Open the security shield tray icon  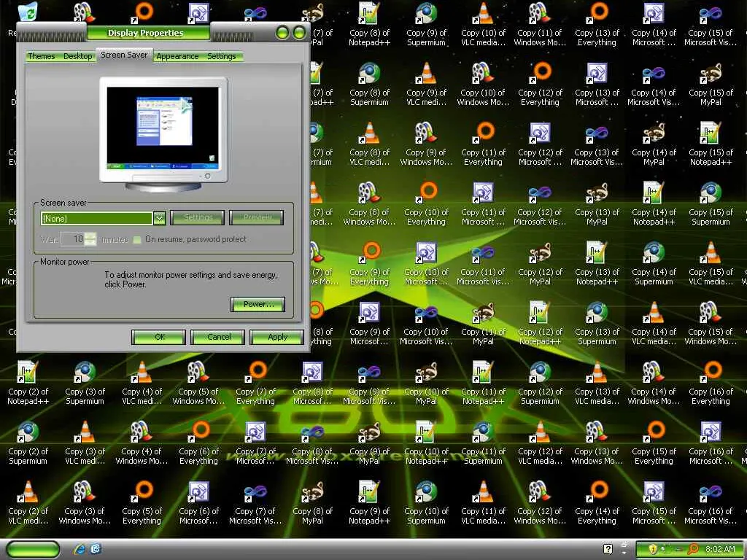(x=653, y=549)
